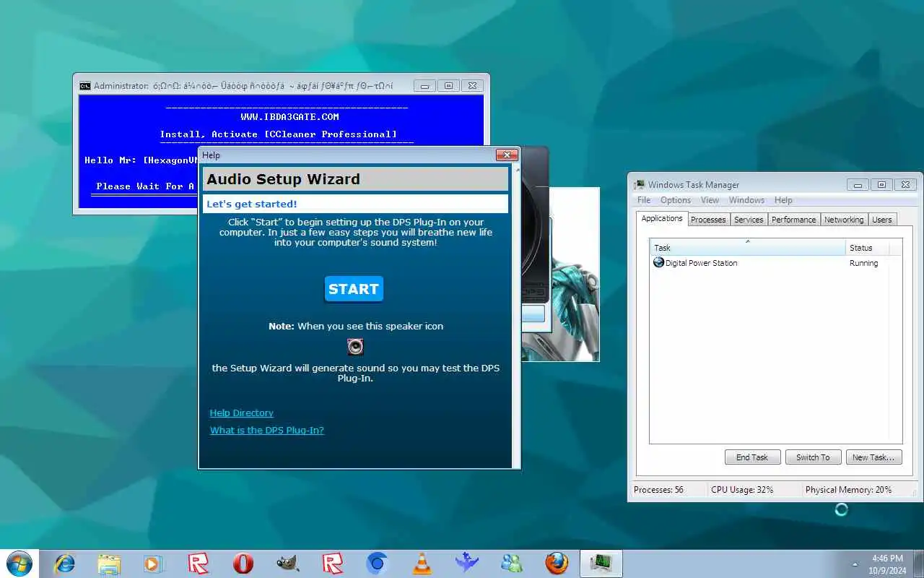Select the Task Manager taskbar button
Screen dimensions: 924x578
[x=601, y=563]
